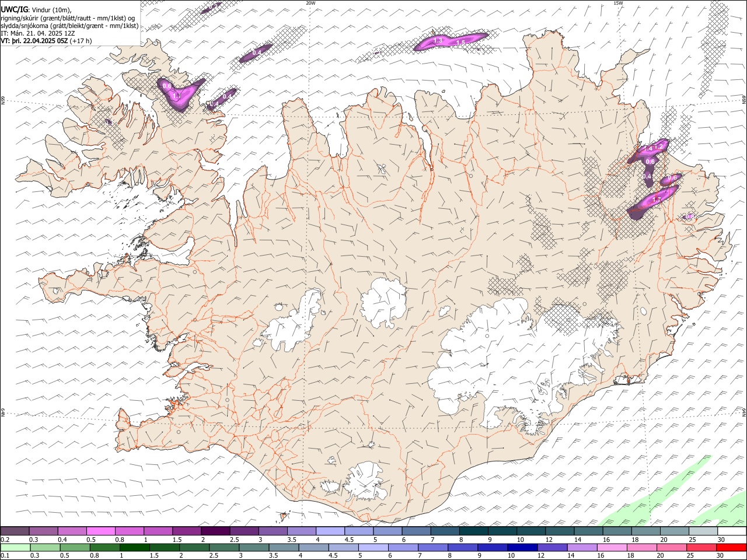Select the pale mint green swatch above 0.1

click(x=15, y=548)
